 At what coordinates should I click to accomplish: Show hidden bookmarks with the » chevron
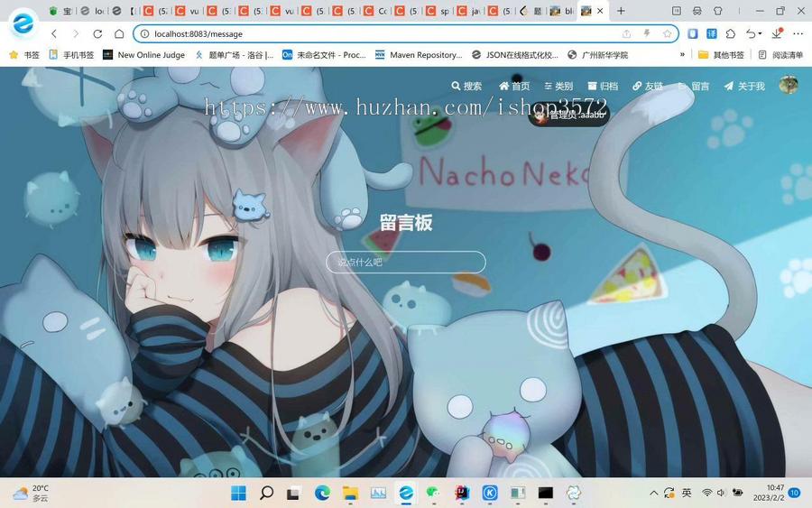click(x=682, y=54)
